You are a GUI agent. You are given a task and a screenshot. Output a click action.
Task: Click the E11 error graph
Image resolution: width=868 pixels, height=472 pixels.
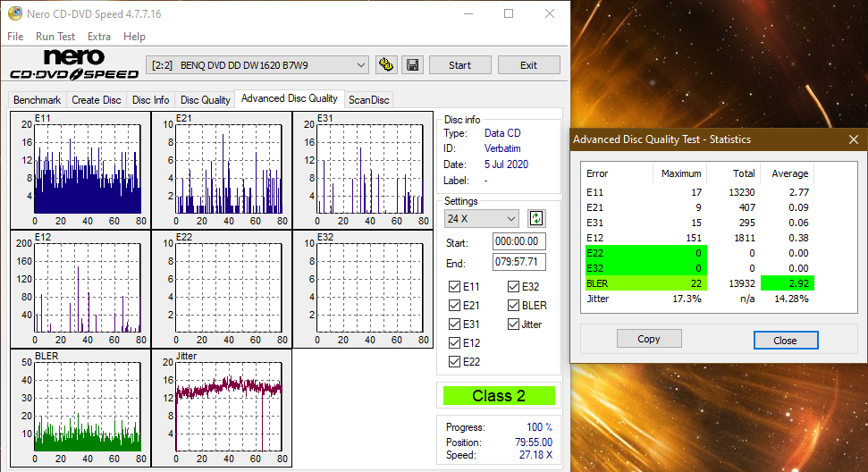(80, 171)
